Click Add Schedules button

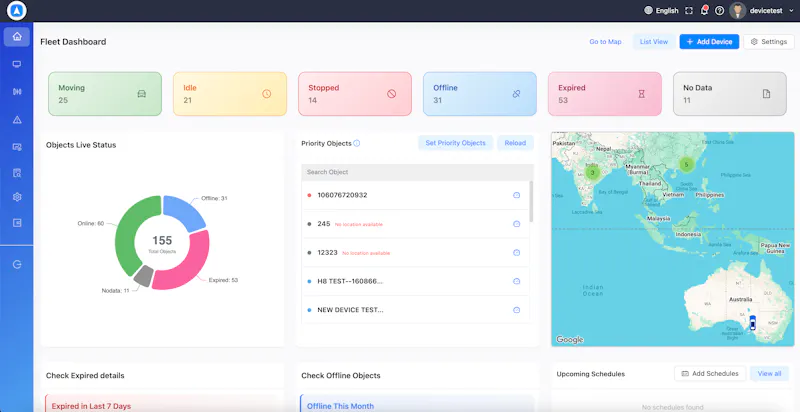pyautogui.click(x=710, y=374)
